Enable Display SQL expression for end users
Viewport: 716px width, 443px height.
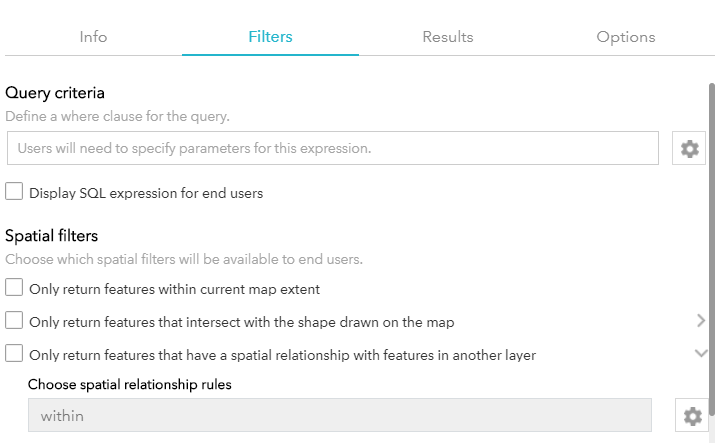[14, 192]
